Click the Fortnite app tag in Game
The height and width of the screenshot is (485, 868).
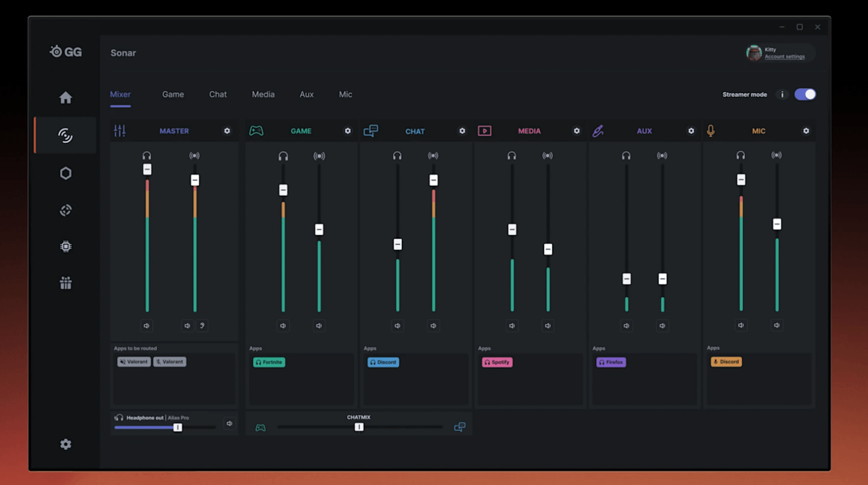click(x=269, y=362)
